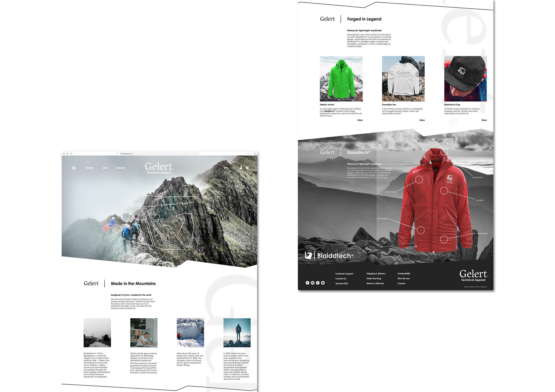This screenshot has height=392, width=555.
Task: Open the General FAQ footer link
Action: [342, 284]
